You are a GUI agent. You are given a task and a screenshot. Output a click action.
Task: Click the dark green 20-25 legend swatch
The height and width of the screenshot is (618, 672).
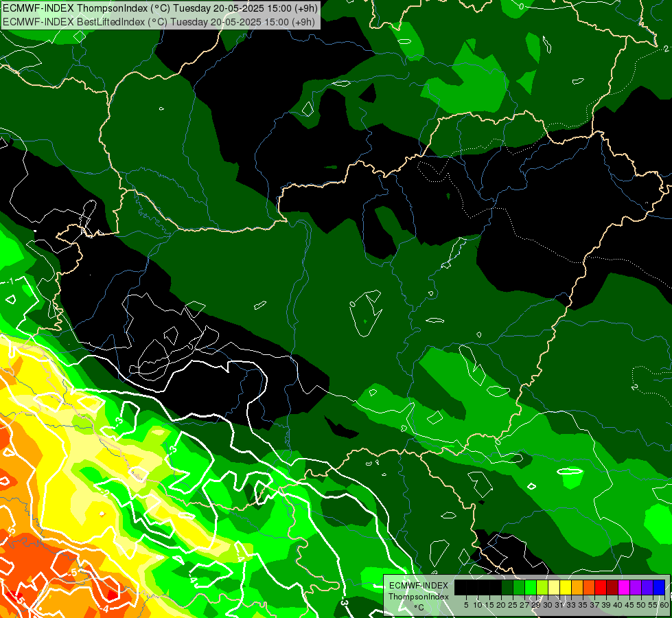click(x=507, y=587)
